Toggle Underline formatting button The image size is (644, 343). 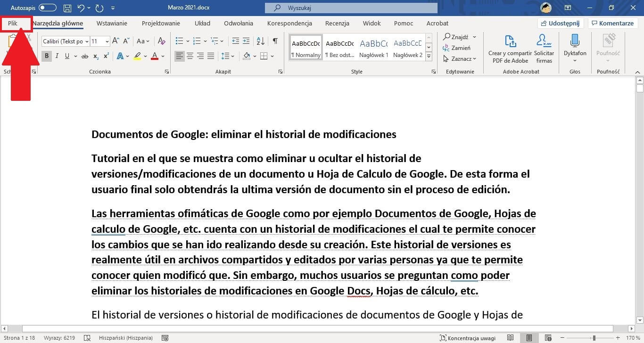pyautogui.click(x=67, y=56)
